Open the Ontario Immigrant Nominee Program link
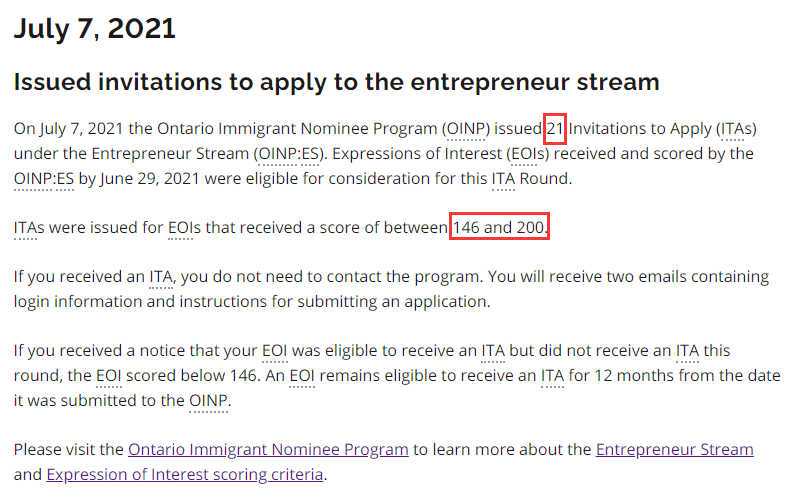791x498 pixels. pos(268,449)
